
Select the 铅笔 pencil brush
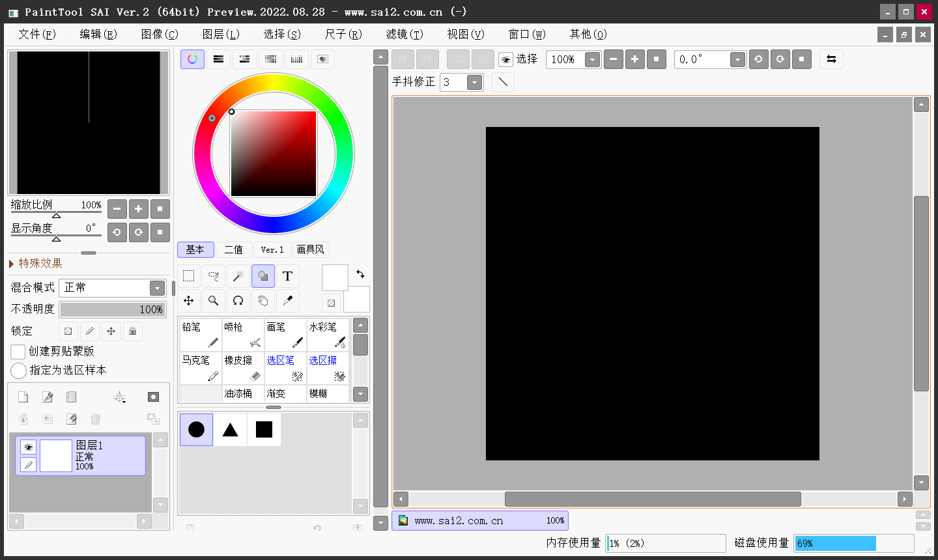200,335
